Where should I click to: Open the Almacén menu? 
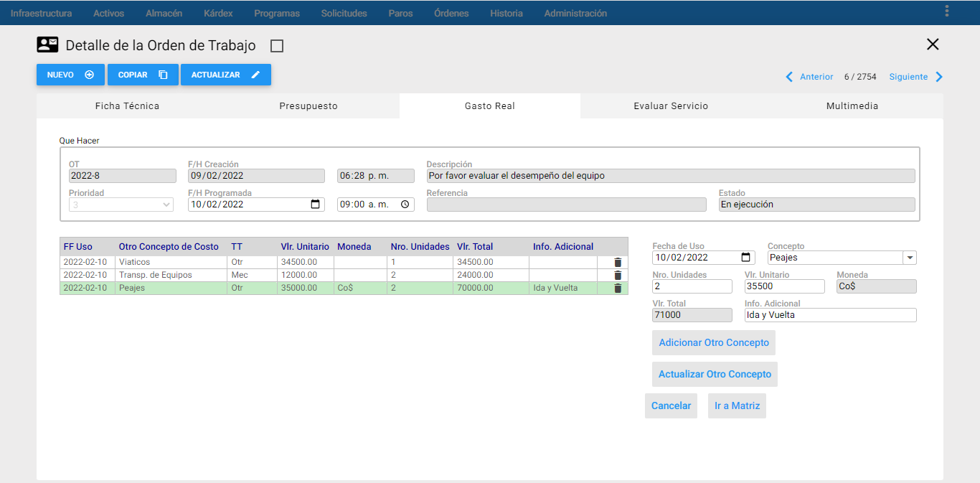(x=164, y=13)
